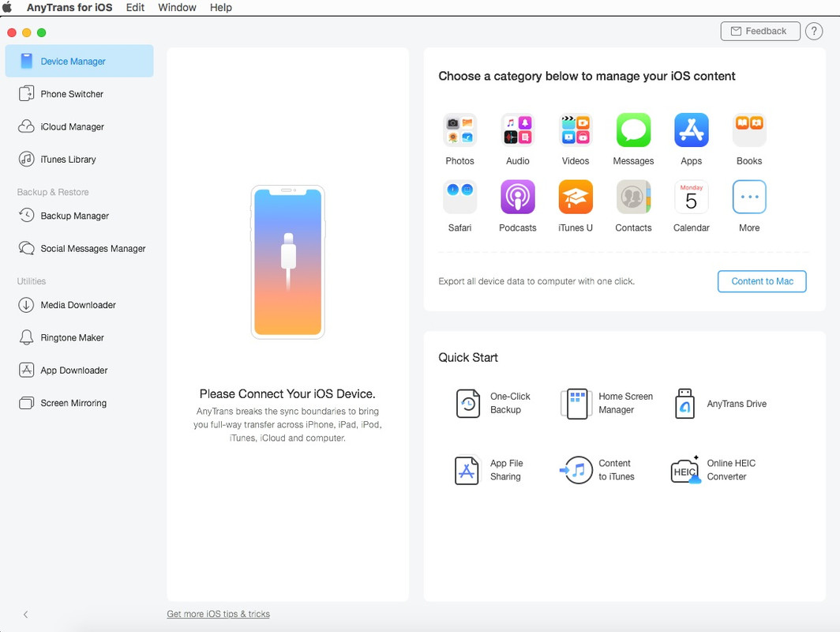This screenshot has height=632, width=840.
Task: Open the Help menu
Action: (221, 7)
